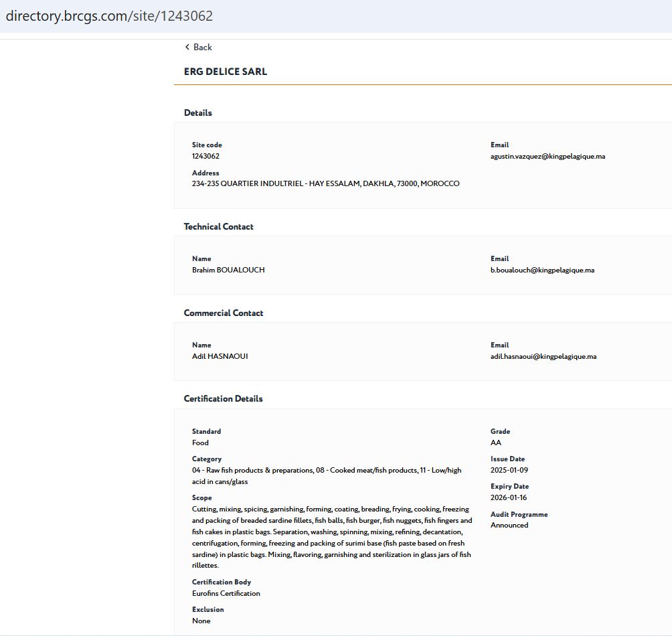Click the Dakhla, Morocco address text

click(x=325, y=183)
